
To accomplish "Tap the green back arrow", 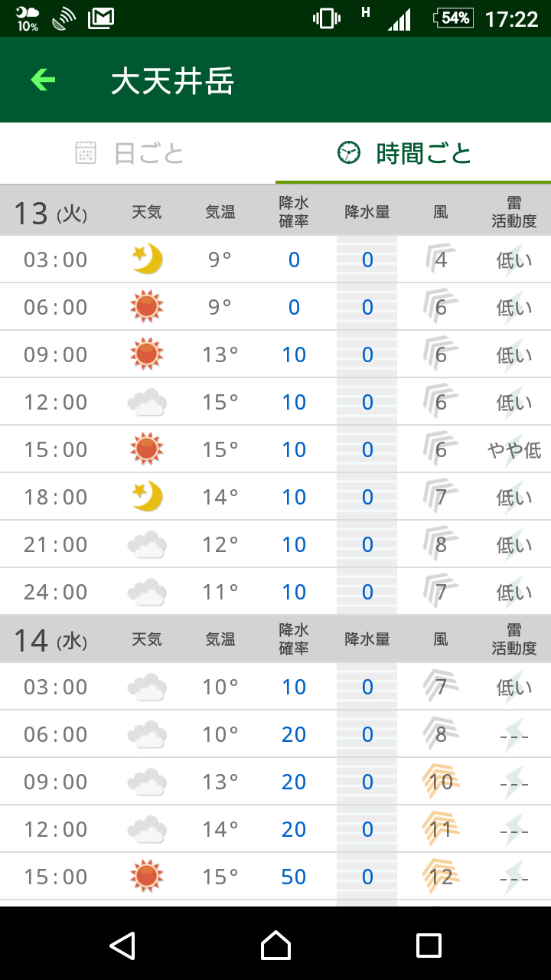I will [x=43, y=80].
